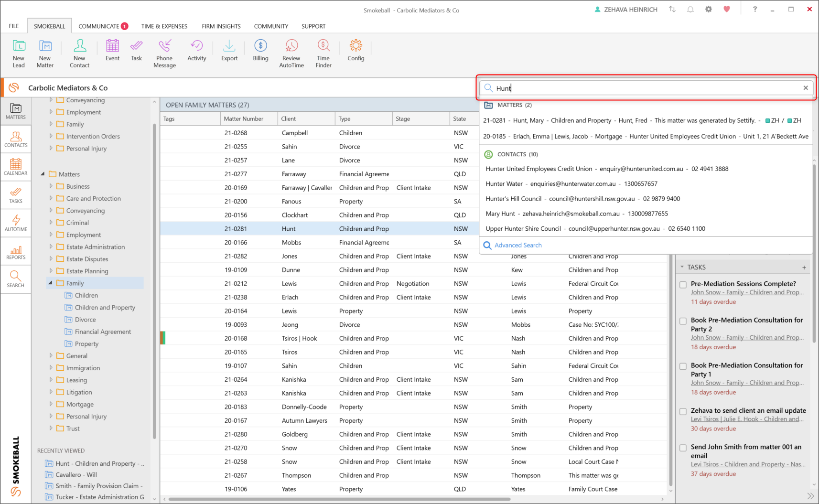819x504 pixels.
Task: Click in the Hunt search field
Action: pos(646,88)
